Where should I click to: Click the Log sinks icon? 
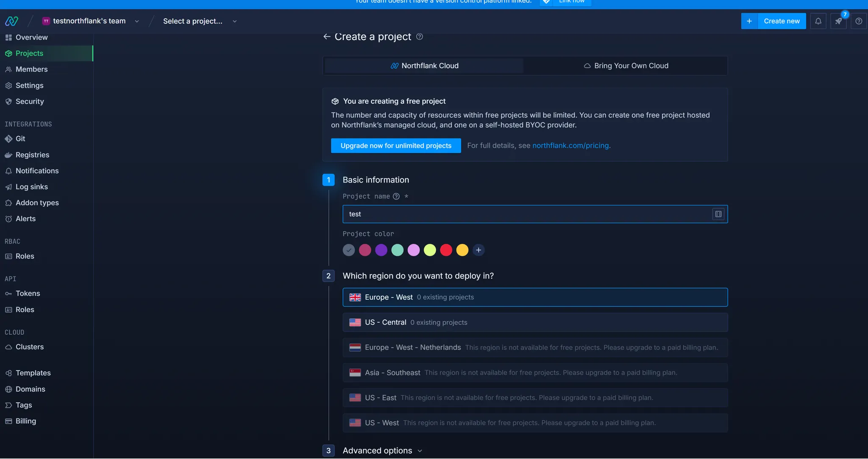8,187
